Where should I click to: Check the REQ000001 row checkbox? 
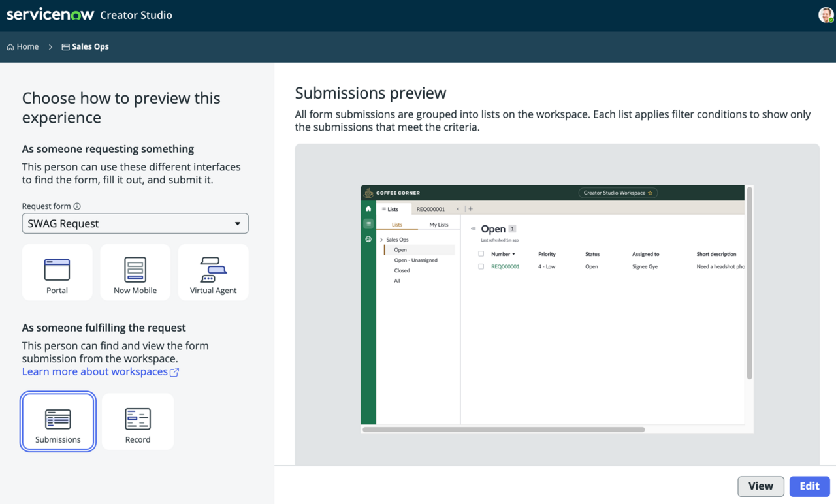tap(481, 267)
